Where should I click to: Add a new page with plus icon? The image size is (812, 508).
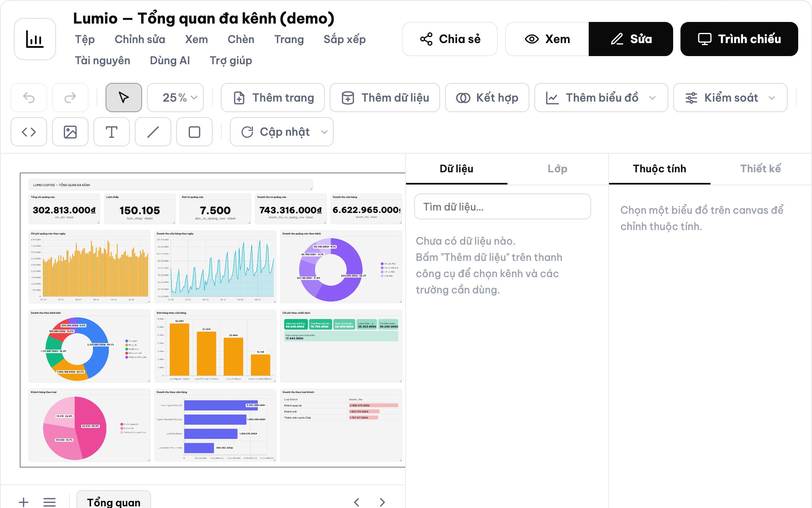click(24, 502)
